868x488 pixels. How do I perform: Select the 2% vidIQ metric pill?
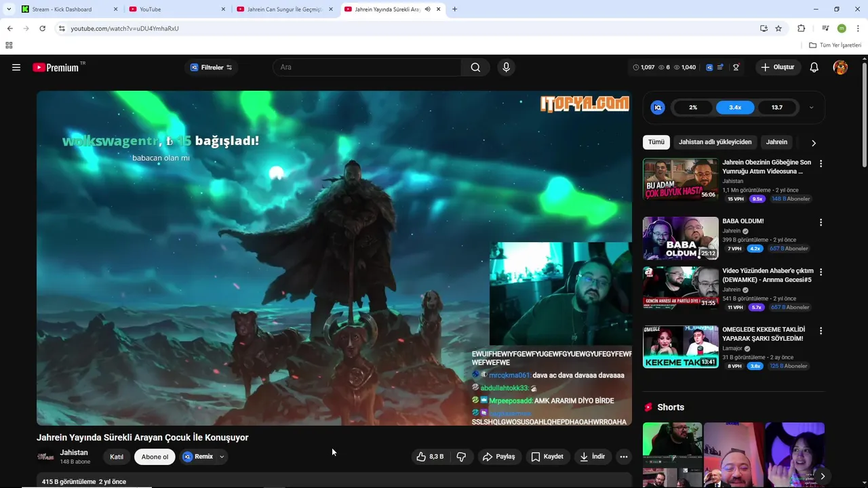pos(693,107)
